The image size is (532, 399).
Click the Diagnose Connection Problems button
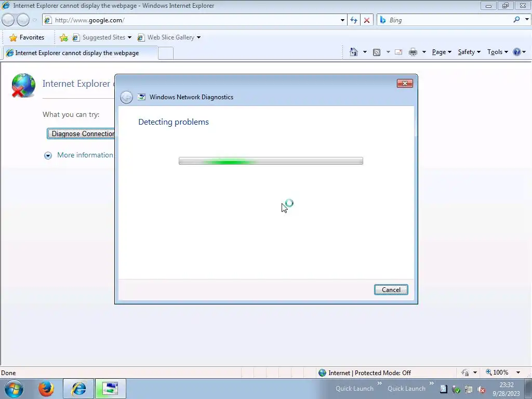[82, 134]
